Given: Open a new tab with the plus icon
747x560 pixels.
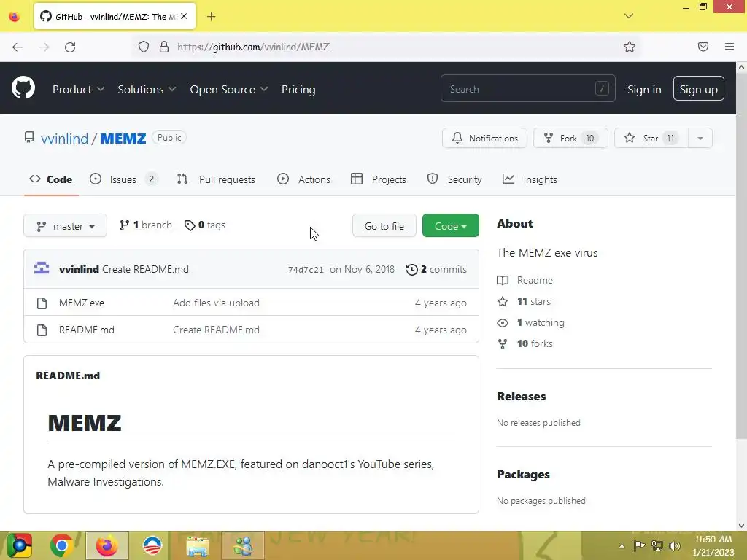Looking at the screenshot, I should (211, 17).
